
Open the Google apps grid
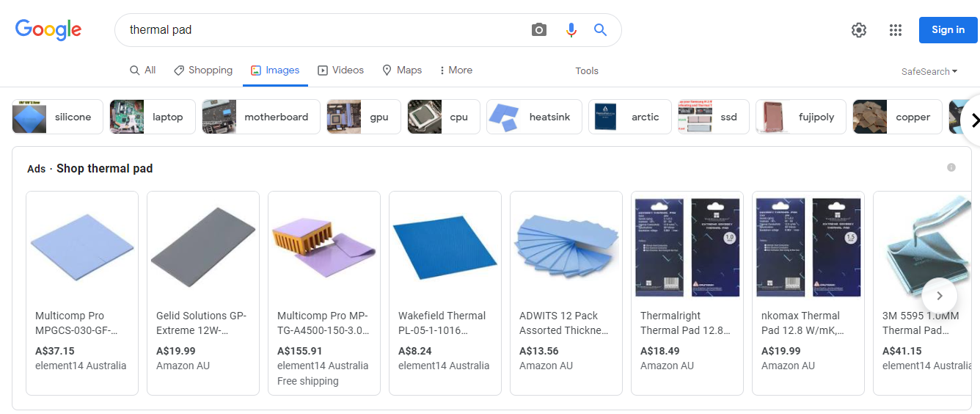click(x=895, y=30)
